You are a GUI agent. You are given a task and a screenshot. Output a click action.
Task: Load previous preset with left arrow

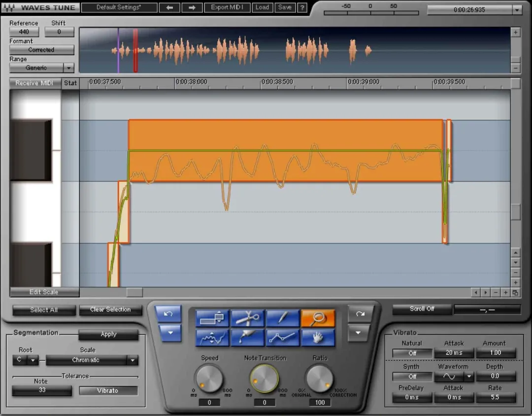click(x=169, y=7)
